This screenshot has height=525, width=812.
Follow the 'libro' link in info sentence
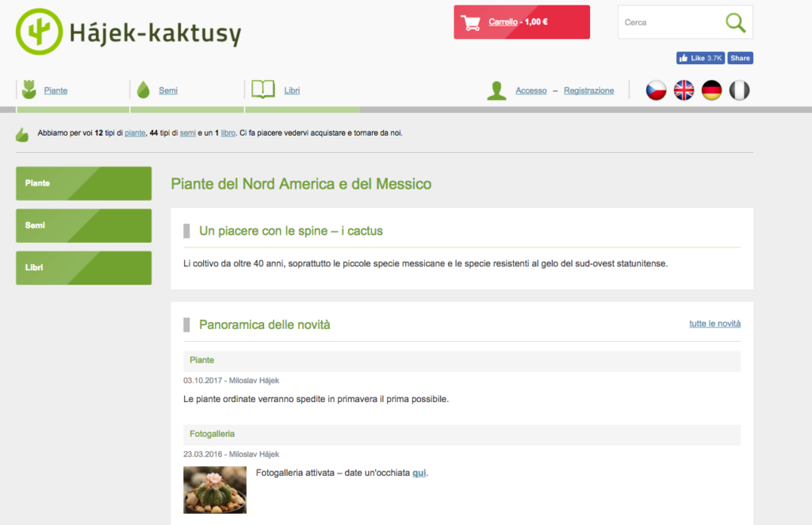(228, 133)
